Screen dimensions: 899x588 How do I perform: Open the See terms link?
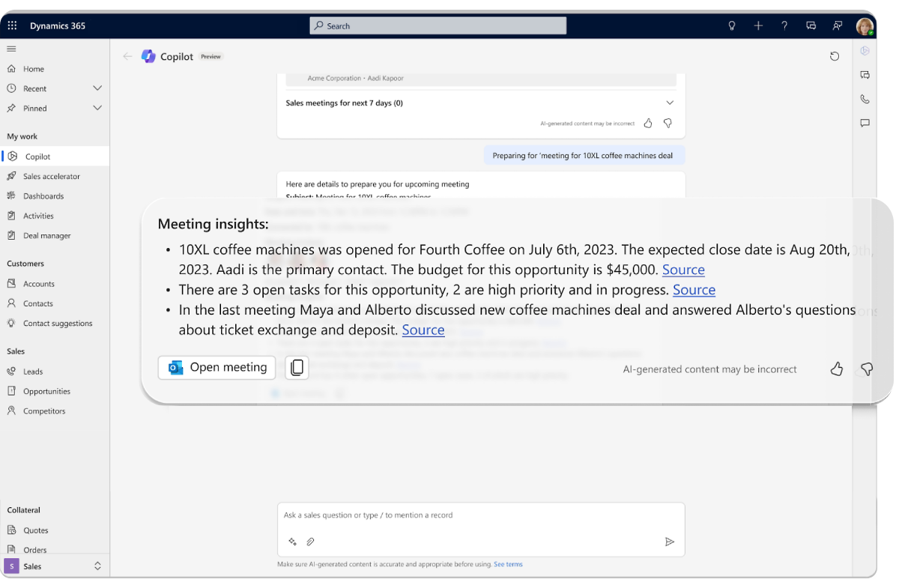pos(508,564)
